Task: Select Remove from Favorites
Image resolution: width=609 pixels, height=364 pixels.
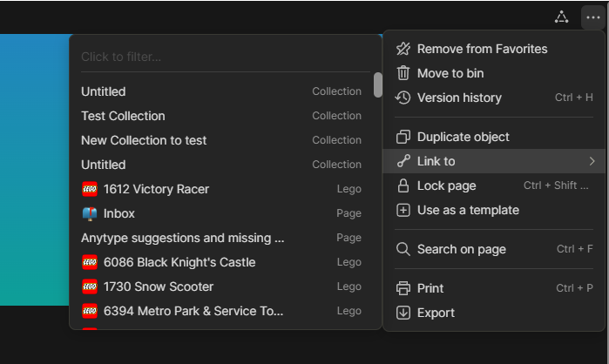Action: tap(494, 49)
